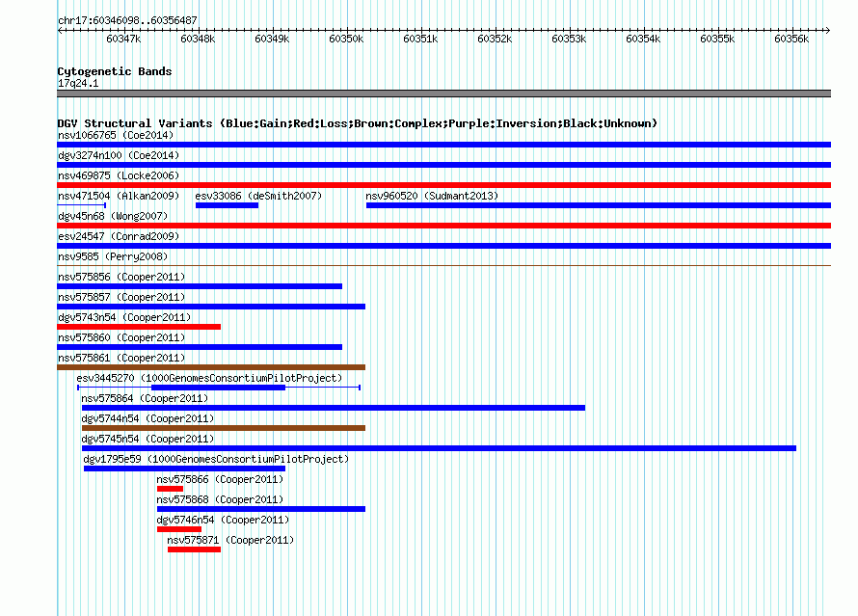
Task: Click the nsv1066765 (Coe2014) variant label
Action: 116,135
